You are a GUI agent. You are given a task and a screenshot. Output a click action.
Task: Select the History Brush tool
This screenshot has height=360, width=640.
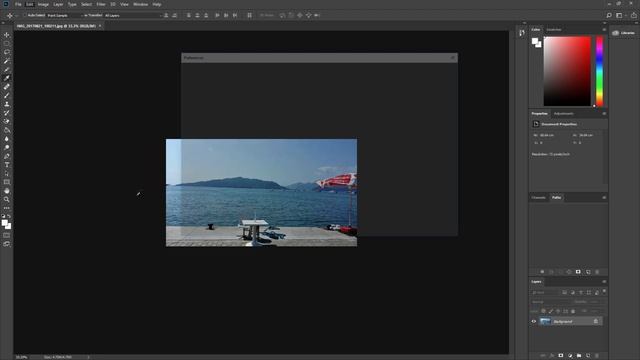tap(7, 113)
